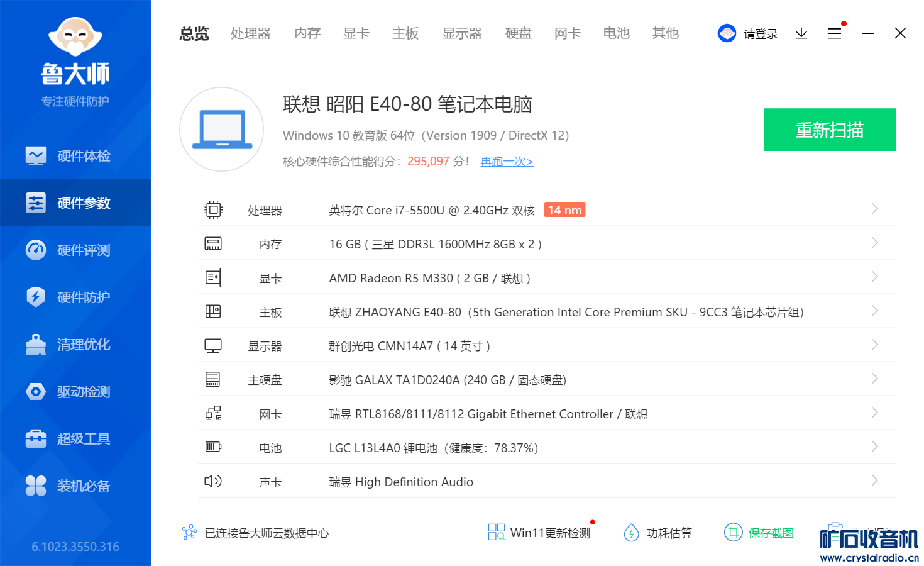Click the 功耗估算 power estimate icon
The height and width of the screenshot is (566, 924).
point(631,533)
